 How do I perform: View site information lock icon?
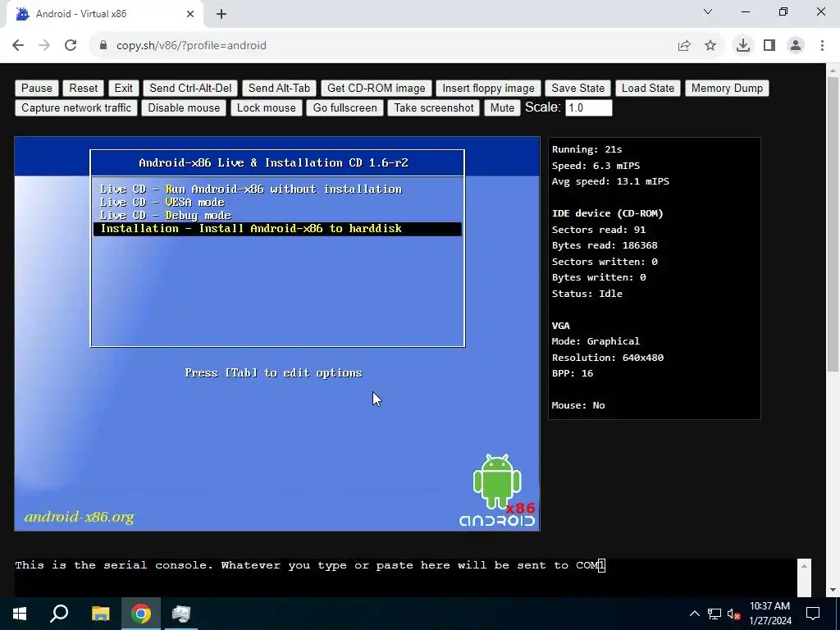(x=103, y=46)
